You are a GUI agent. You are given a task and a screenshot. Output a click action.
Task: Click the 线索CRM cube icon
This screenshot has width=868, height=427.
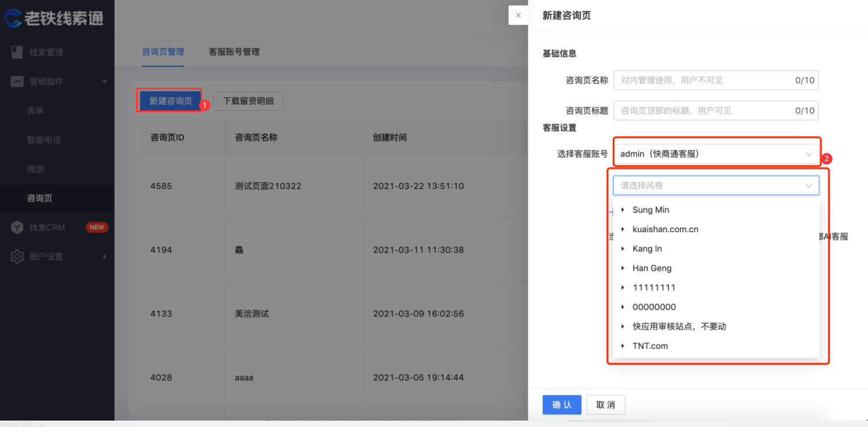17,227
